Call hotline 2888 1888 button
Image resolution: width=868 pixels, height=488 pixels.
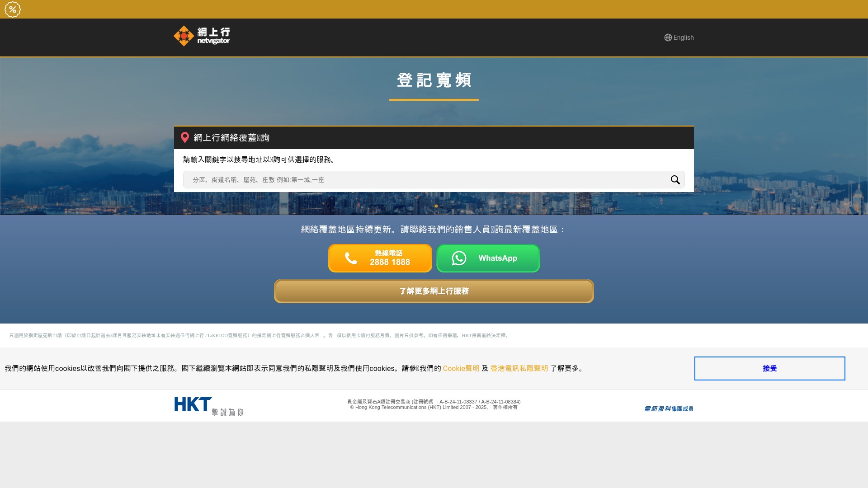(380, 258)
